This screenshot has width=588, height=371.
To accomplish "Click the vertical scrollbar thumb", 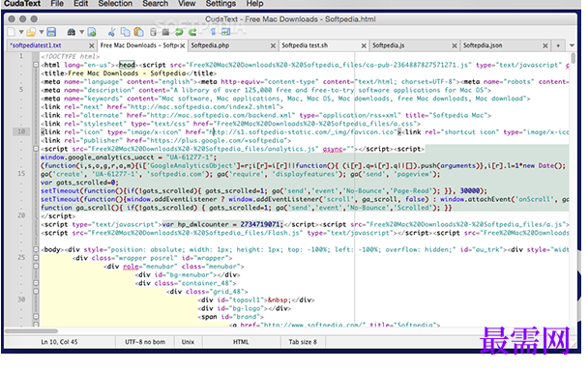I will [x=573, y=59].
